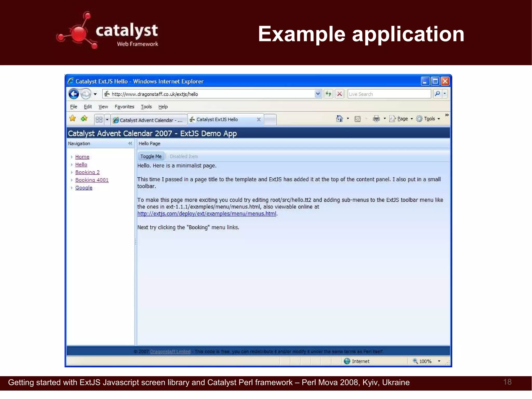Open the Page menu dropdown
Viewport: 532px width, 399px height.
402,119
